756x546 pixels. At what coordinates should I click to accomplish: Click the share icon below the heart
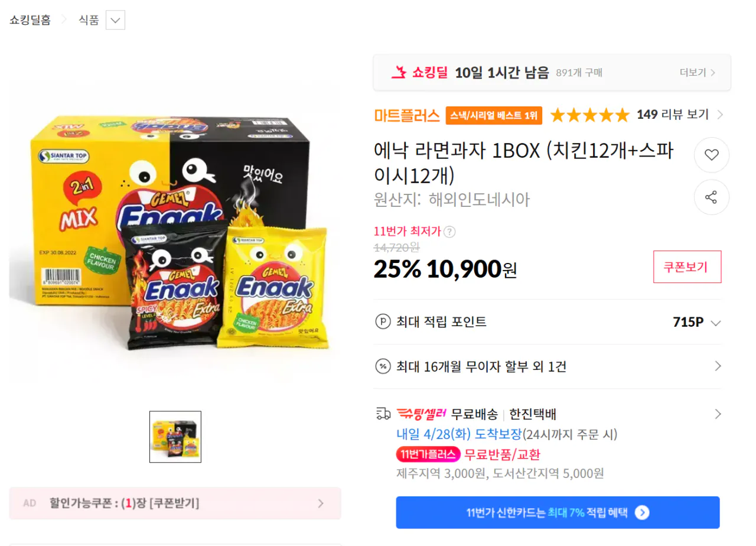[711, 197]
